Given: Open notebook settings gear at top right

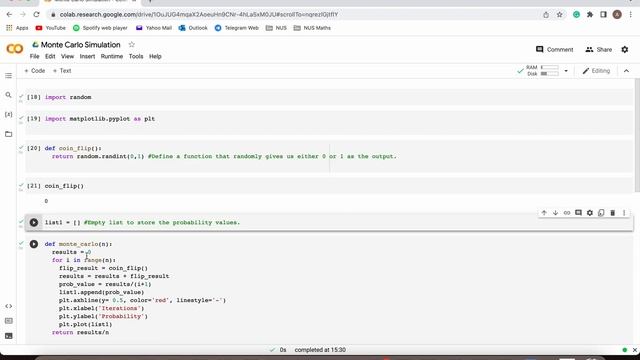Looking at the screenshot, I should (625, 49).
